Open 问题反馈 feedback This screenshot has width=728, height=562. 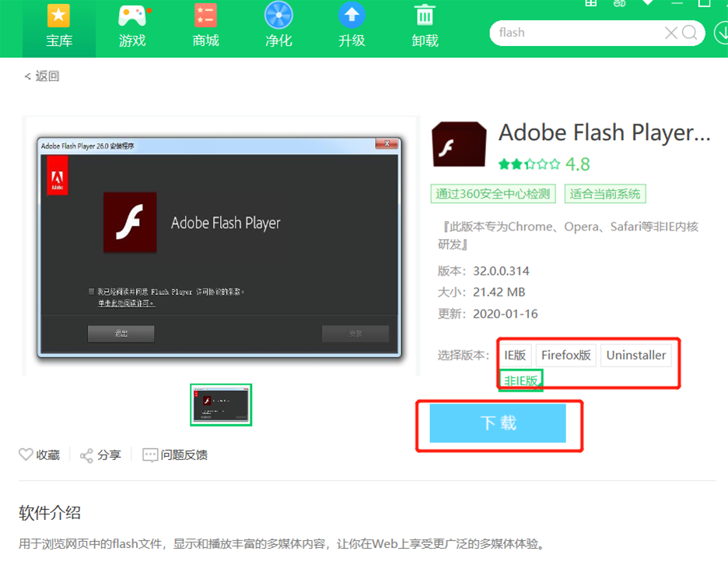(175, 455)
